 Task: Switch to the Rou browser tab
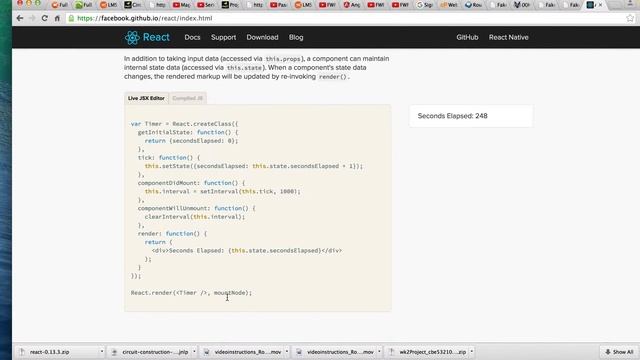[473, 5]
